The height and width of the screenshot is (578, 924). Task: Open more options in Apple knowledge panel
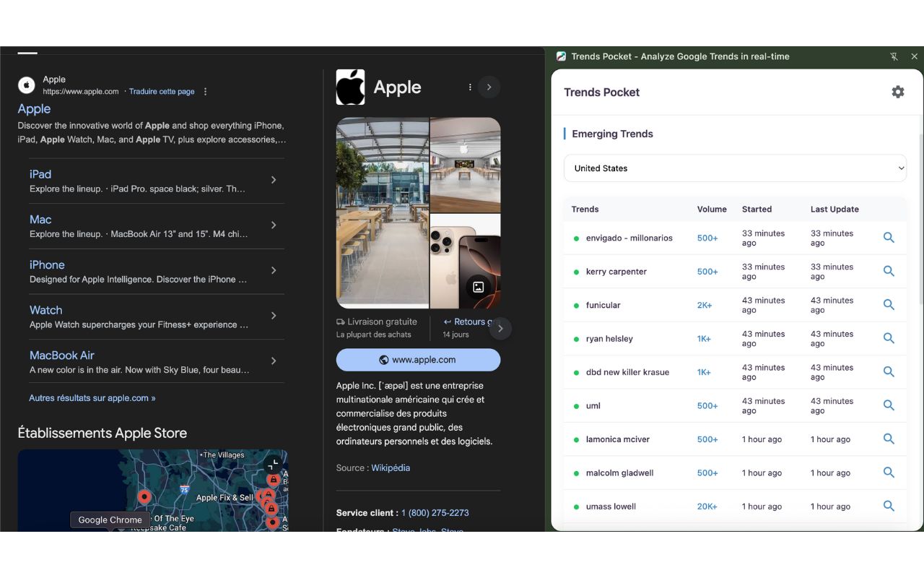pos(470,87)
